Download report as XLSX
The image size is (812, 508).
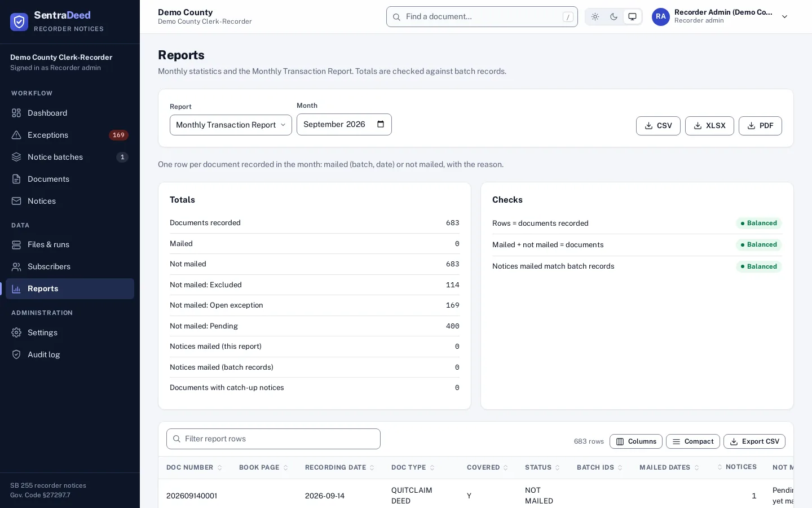point(709,126)
